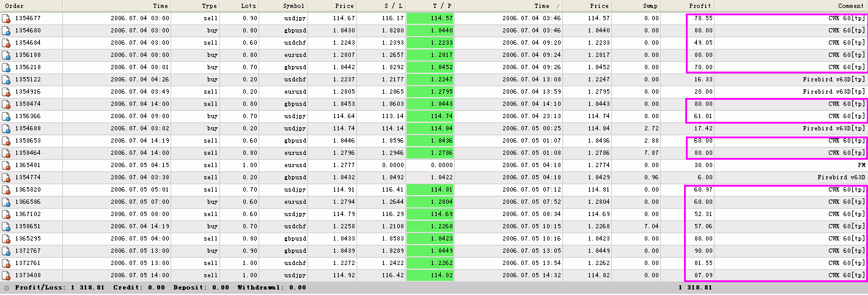868x295 pixels.
Task: Click the icon for order 1356218
Action: coord(6,67)
